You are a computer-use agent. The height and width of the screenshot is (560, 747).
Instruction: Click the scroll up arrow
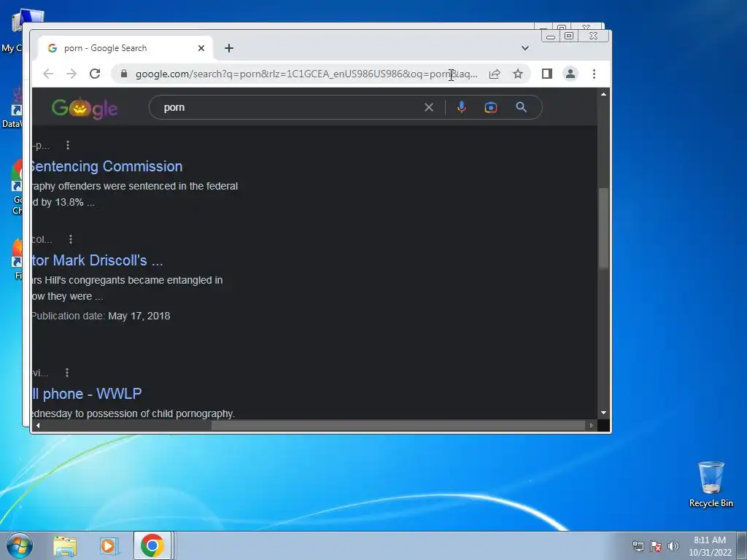point(603,94)
